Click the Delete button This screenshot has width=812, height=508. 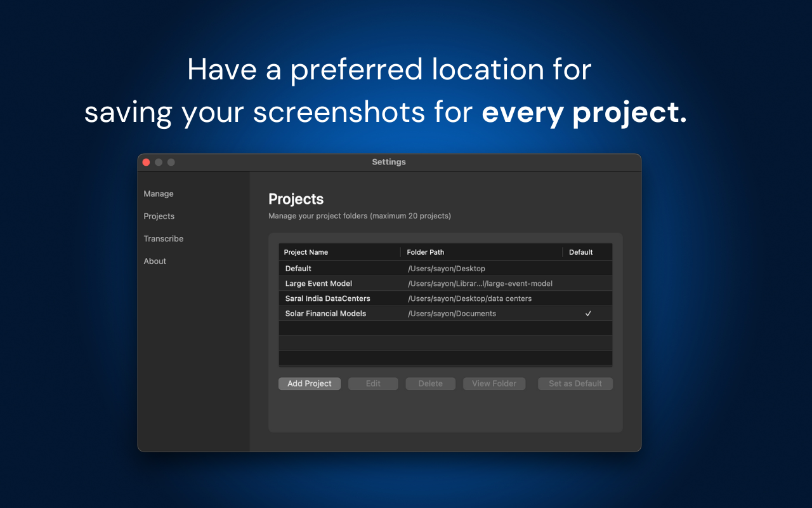tap(430, 384)
